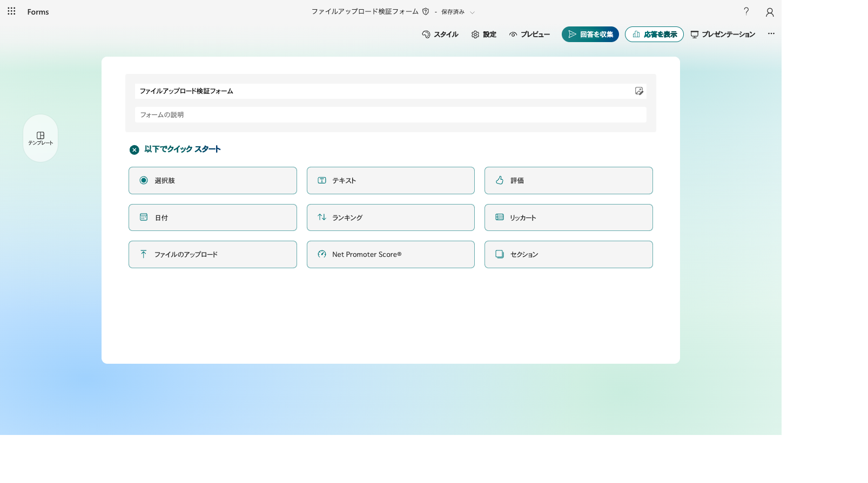The height and width of the screenshot is (483, 868).
Task: Add a テキスト question
Action: (391, 181)
